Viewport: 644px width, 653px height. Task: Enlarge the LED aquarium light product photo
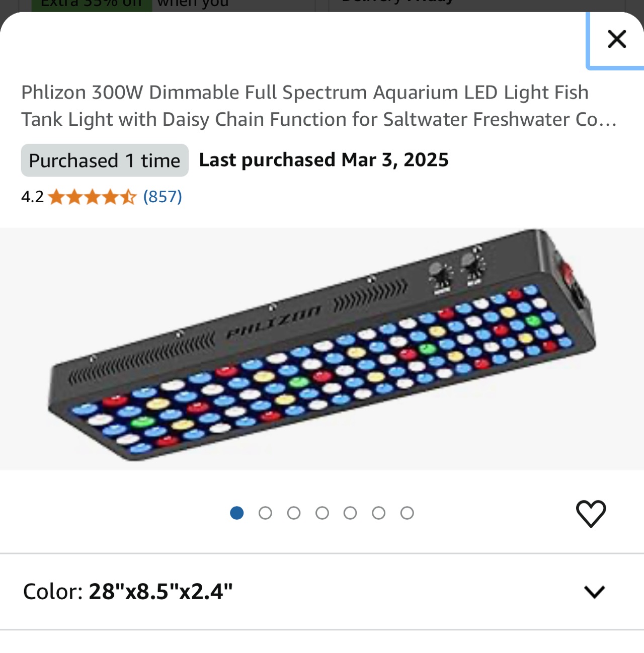[322, 348]
